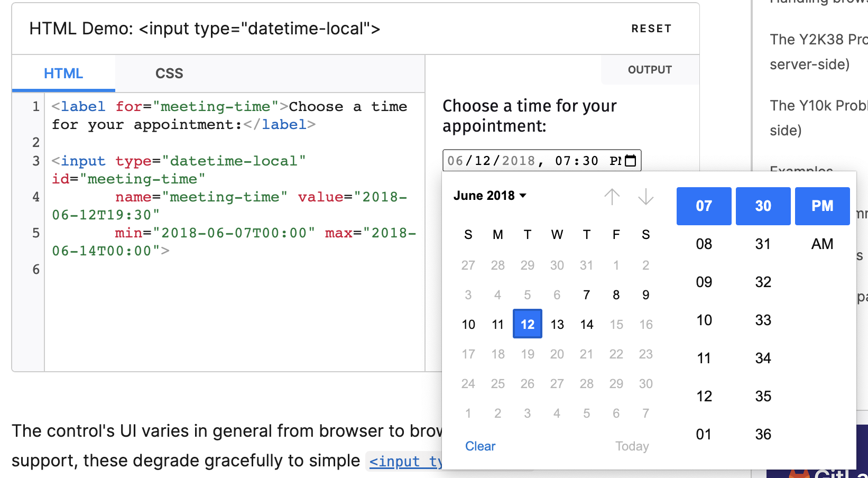The image size is (868, 478).
Task: Click the month field in datetime input
Action: tap(455, 161)
